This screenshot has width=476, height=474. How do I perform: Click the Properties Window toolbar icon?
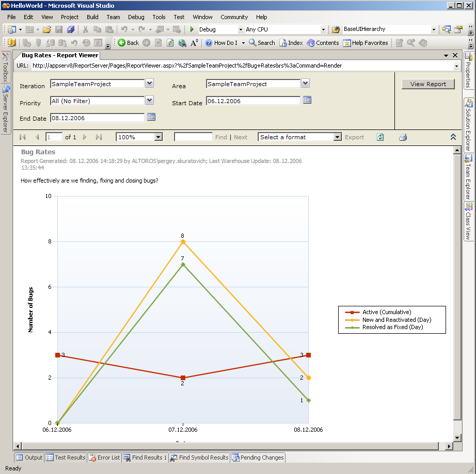(x=458, y=29)
